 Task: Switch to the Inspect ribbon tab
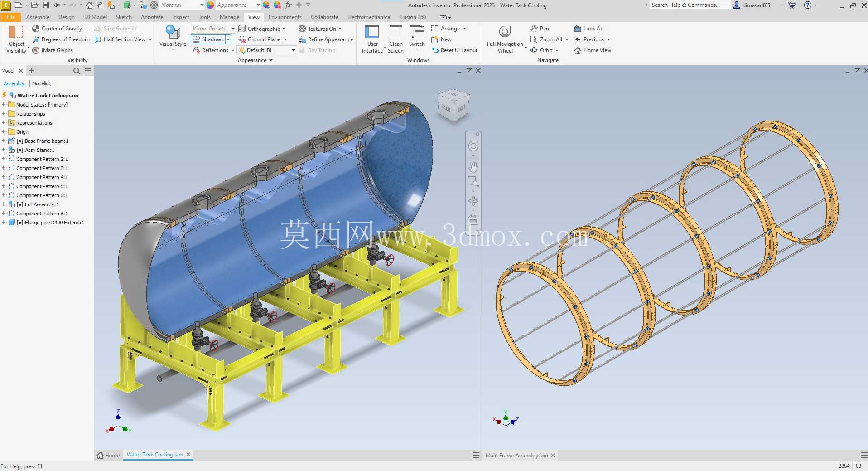tap(180, 17)
